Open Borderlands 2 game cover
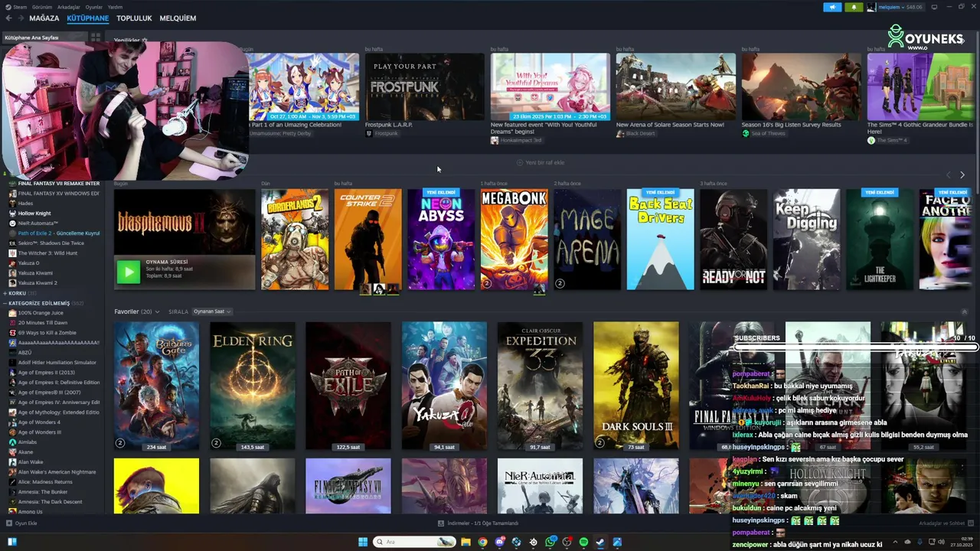980x551 pixels. (295, 240)
